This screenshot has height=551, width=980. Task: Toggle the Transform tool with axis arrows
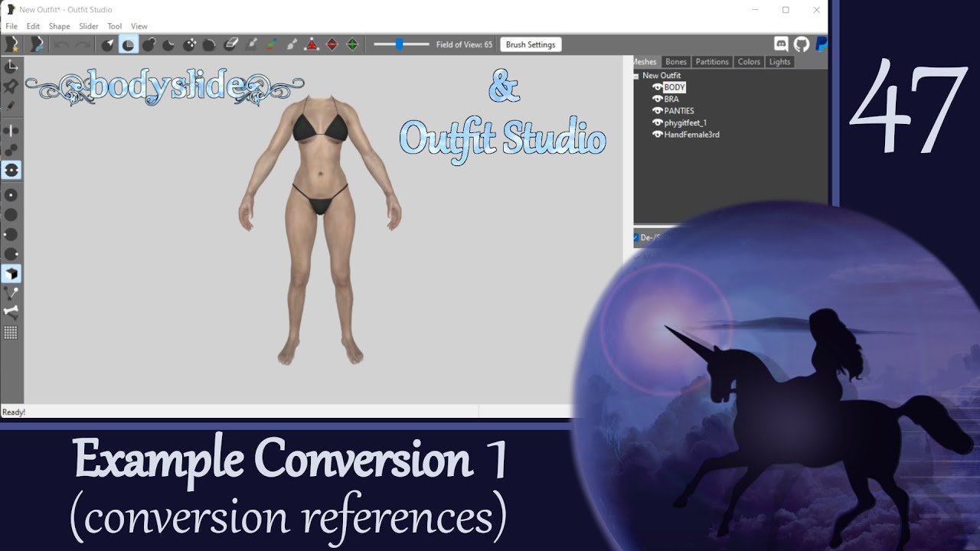click(11, 67)
